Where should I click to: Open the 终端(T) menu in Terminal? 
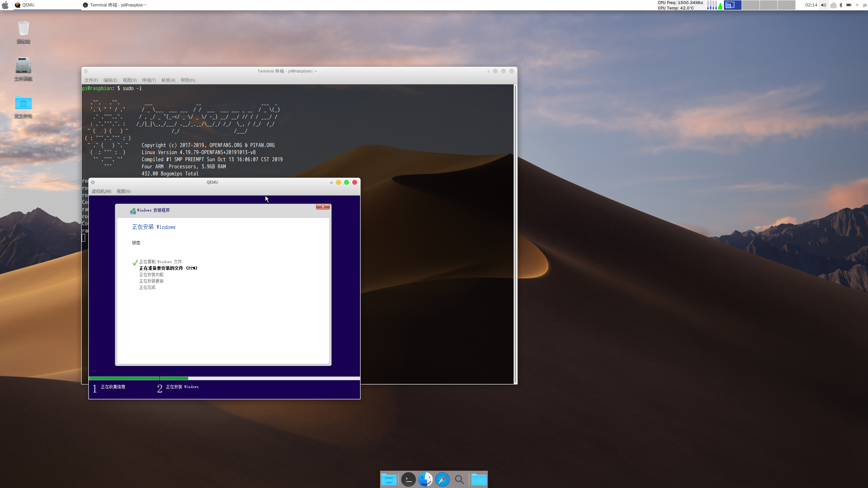[149, 80]
